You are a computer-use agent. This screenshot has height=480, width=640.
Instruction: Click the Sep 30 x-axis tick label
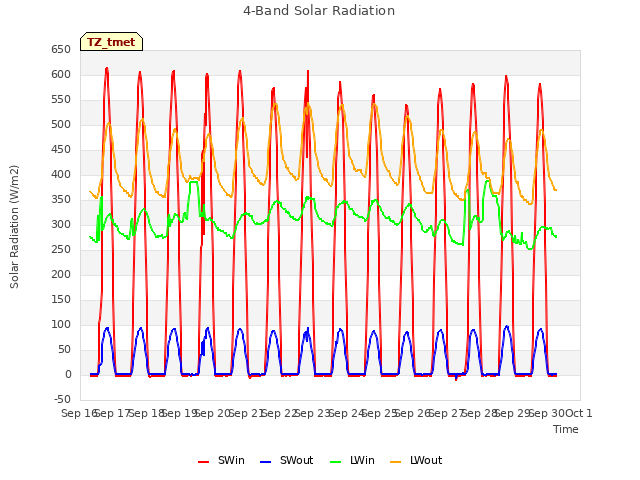tap(547, 413)
